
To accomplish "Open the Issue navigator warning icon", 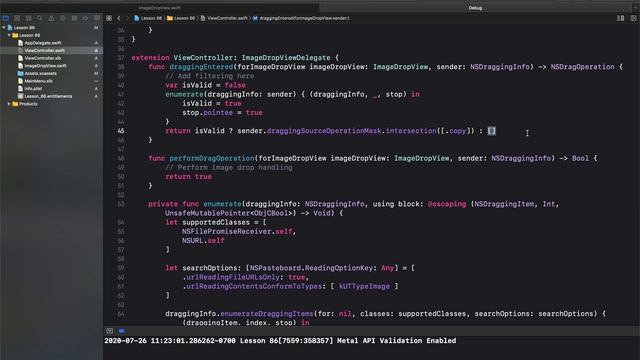I will (x=51, y=18).
